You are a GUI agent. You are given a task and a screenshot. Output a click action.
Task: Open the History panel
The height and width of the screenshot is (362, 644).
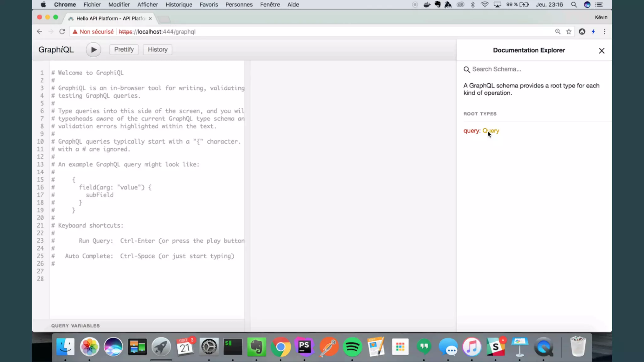(x=158, y=49)
